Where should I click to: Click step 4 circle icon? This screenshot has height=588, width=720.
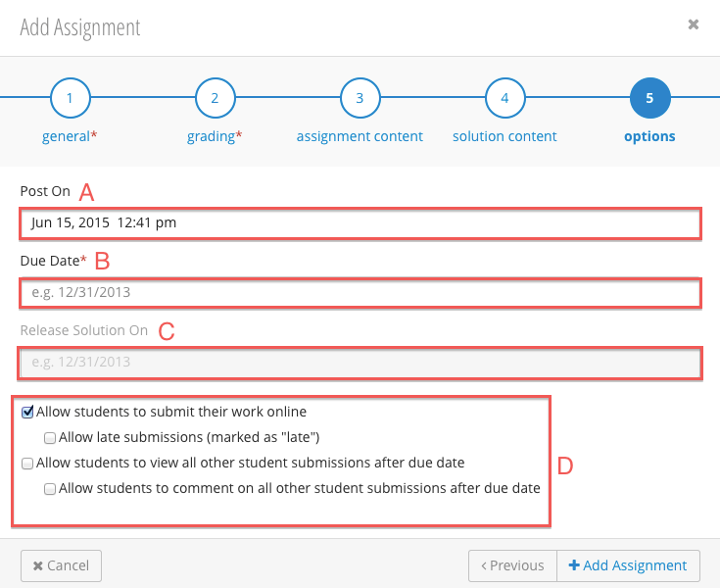tap(505, 98)
